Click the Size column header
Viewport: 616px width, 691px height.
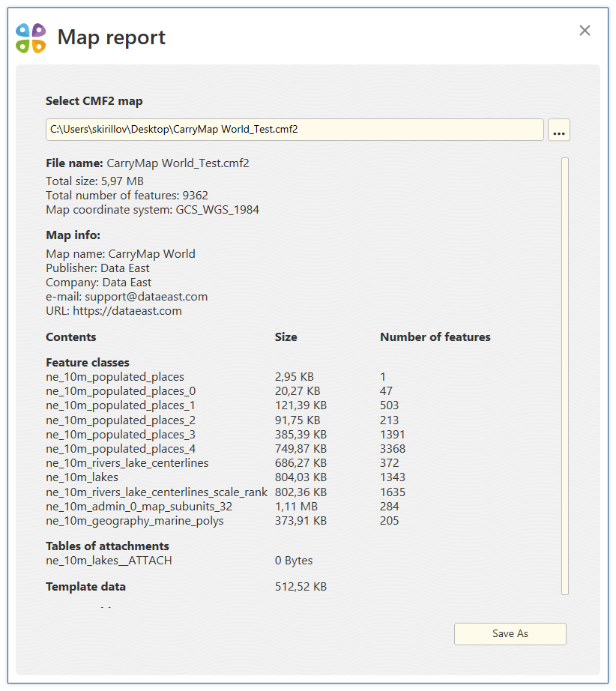[286, 337]
